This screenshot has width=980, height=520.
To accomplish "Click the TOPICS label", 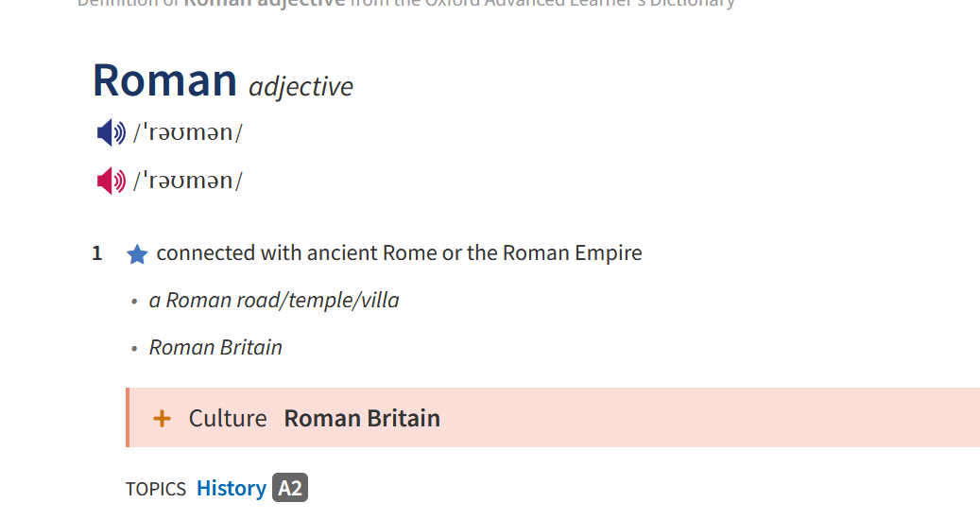I will point(156,489).
